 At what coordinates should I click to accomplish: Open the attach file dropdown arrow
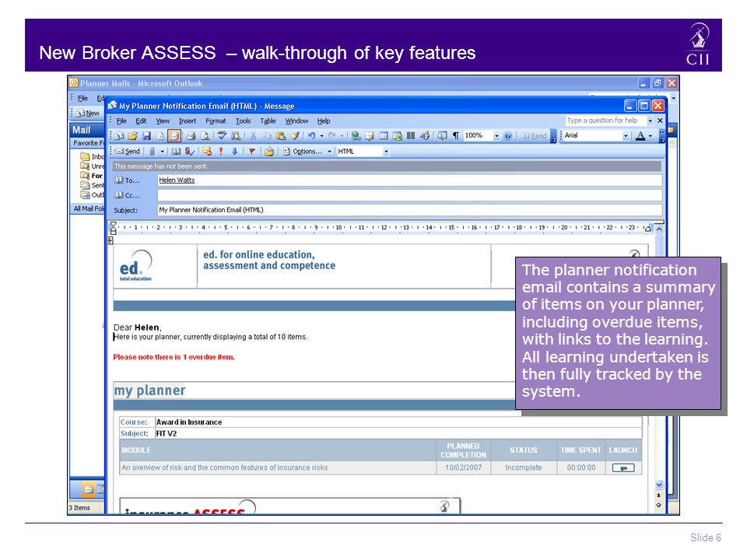click(x=162, y=152)
